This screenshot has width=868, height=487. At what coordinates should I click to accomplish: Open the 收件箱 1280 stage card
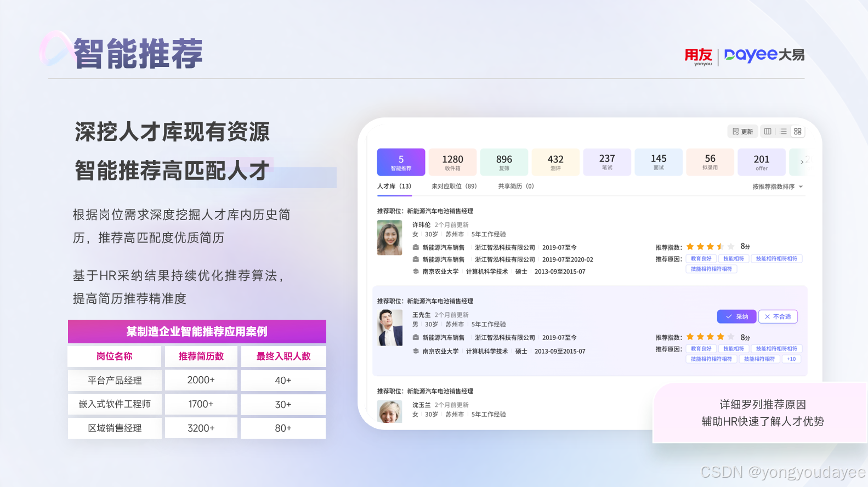click(452, 162)
